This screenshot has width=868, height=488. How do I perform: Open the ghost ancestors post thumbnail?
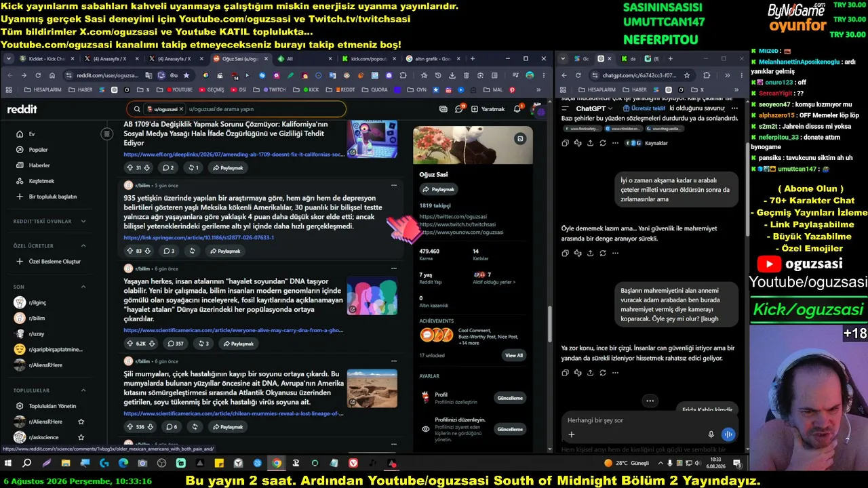[x=372, y=296]
